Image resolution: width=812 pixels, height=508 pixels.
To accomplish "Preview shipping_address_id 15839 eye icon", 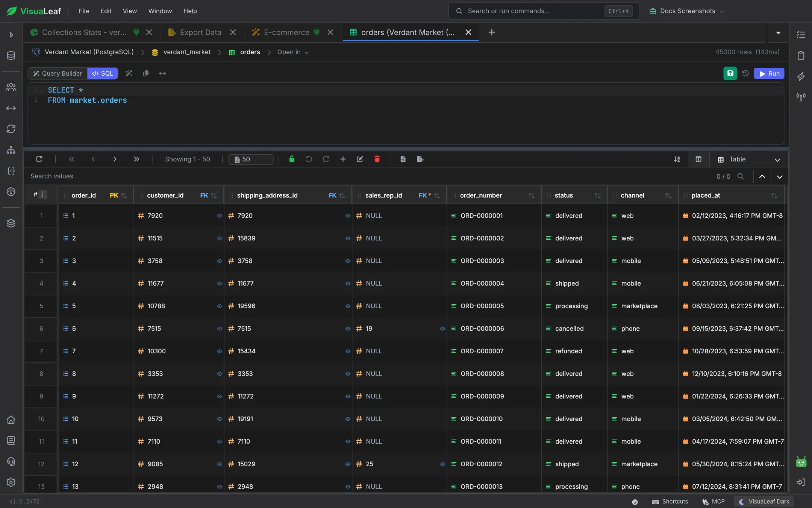I will point(348,239).
